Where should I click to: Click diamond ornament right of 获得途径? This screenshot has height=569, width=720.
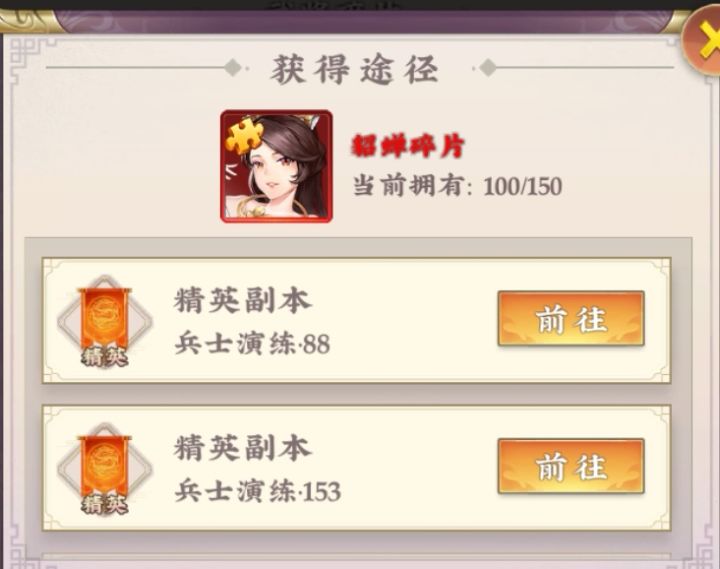(x=487, y=68)
